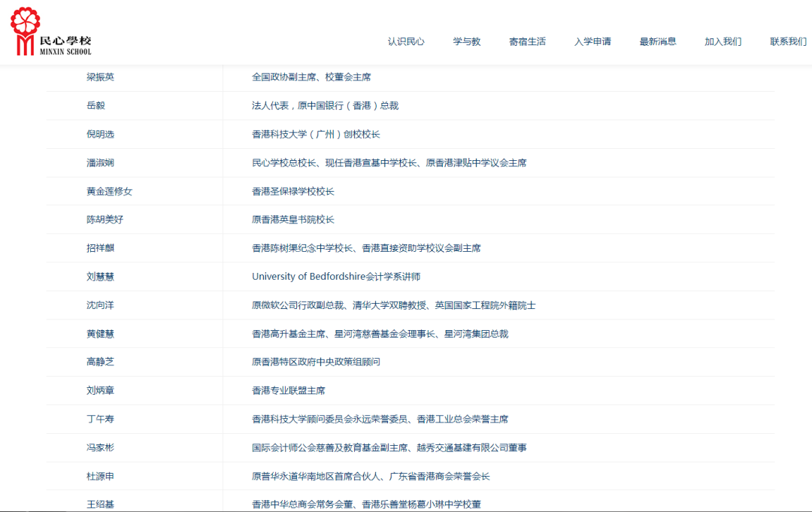Viewport: 812px width, 512px height.
Task: Open the 最新消息 menu
Action: tap(658, 41)
